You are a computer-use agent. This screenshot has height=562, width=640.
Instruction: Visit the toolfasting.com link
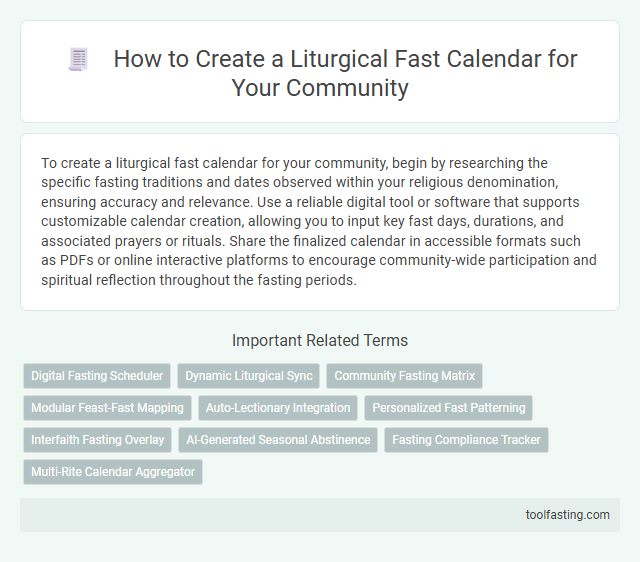pos(567,514)
